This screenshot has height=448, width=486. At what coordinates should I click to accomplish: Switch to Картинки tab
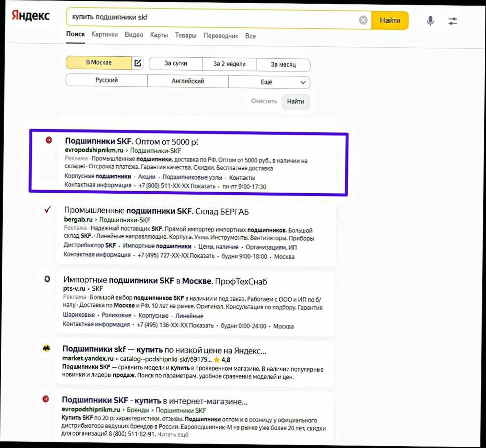click(105, 34)
